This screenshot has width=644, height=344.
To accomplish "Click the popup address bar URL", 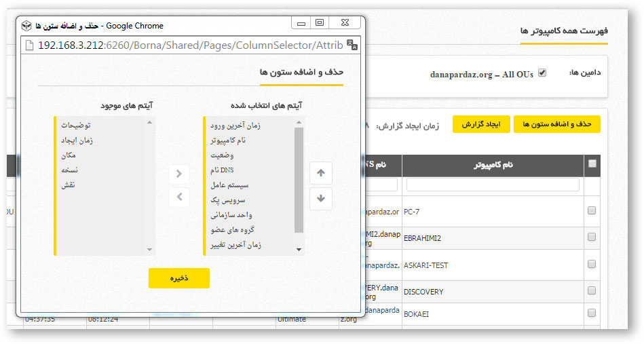I will (x=190, y=45).
